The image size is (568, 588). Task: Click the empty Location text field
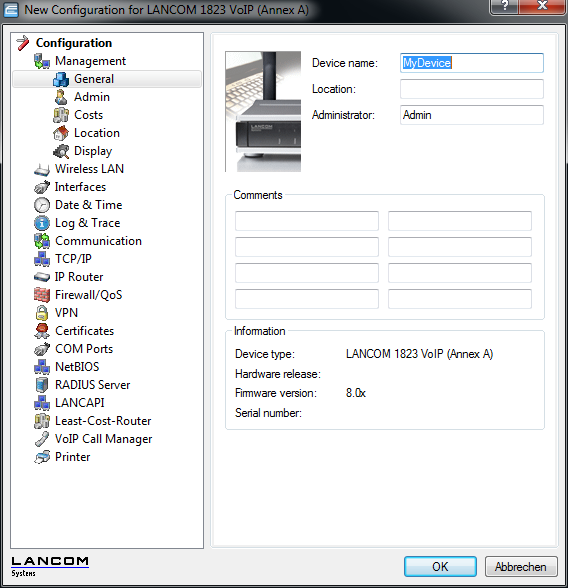point(472,89)
